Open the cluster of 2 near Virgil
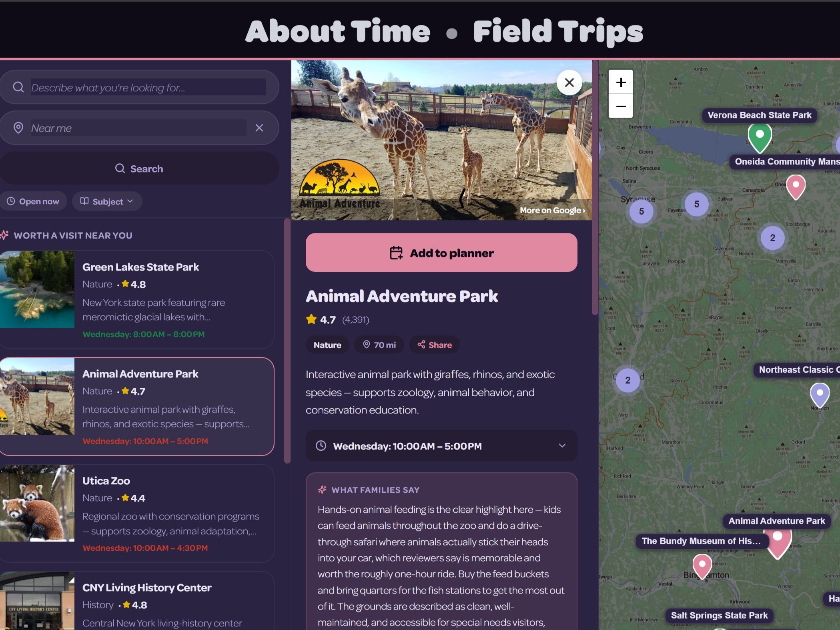840x630 pixels. [x=627, y=380]
